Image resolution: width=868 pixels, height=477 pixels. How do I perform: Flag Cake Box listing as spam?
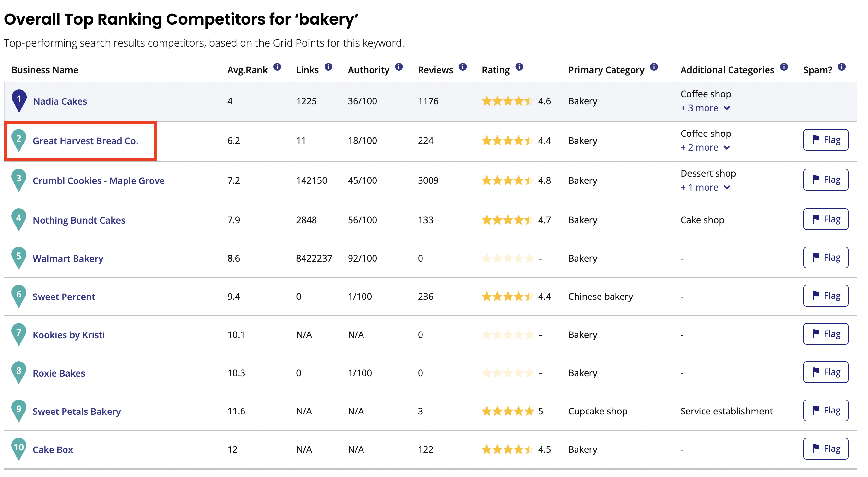pyautogui.click(x=826, y=449)
